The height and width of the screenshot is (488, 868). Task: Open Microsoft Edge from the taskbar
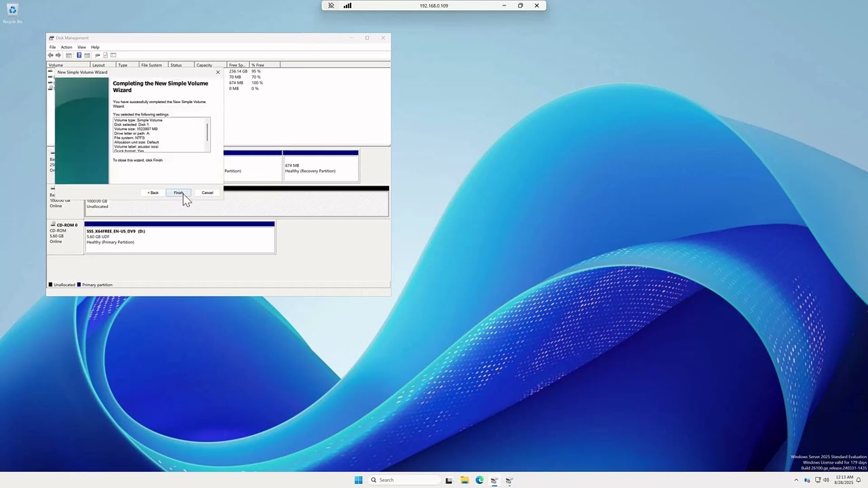479,480
